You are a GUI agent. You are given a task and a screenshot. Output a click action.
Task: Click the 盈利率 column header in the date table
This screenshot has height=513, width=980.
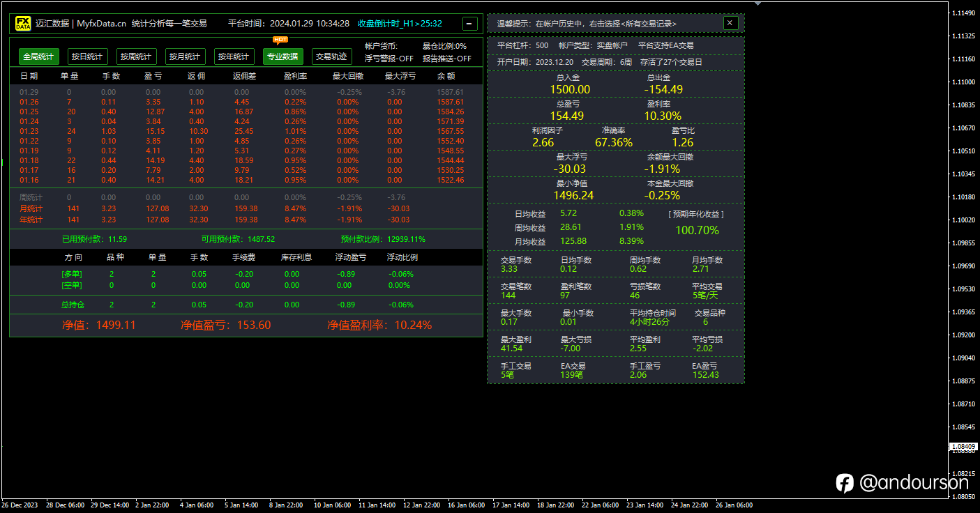point(296,76)
